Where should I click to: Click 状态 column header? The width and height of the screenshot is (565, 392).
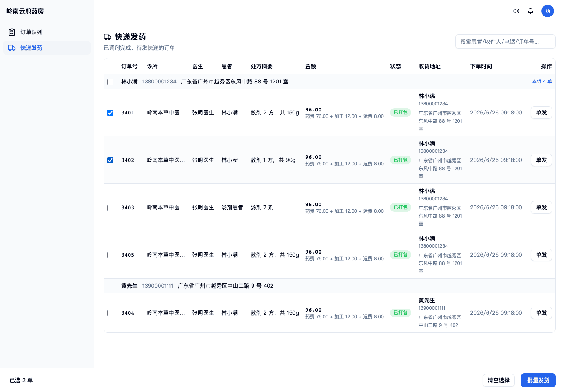395,66
